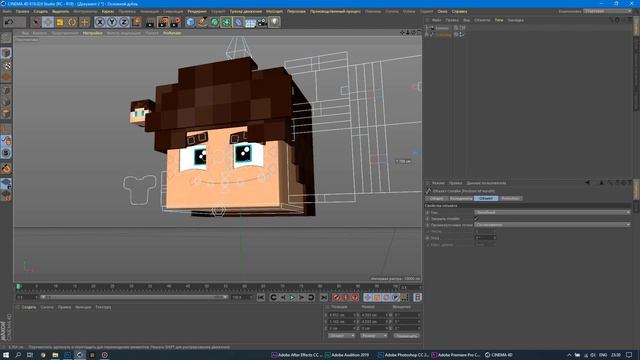Open the Size mode dropdown in coordinates

point(373,336)
